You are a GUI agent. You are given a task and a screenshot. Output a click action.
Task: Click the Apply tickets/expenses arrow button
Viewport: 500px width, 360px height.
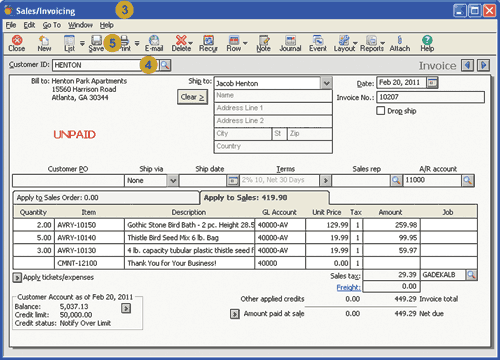(x=17, y=277)
